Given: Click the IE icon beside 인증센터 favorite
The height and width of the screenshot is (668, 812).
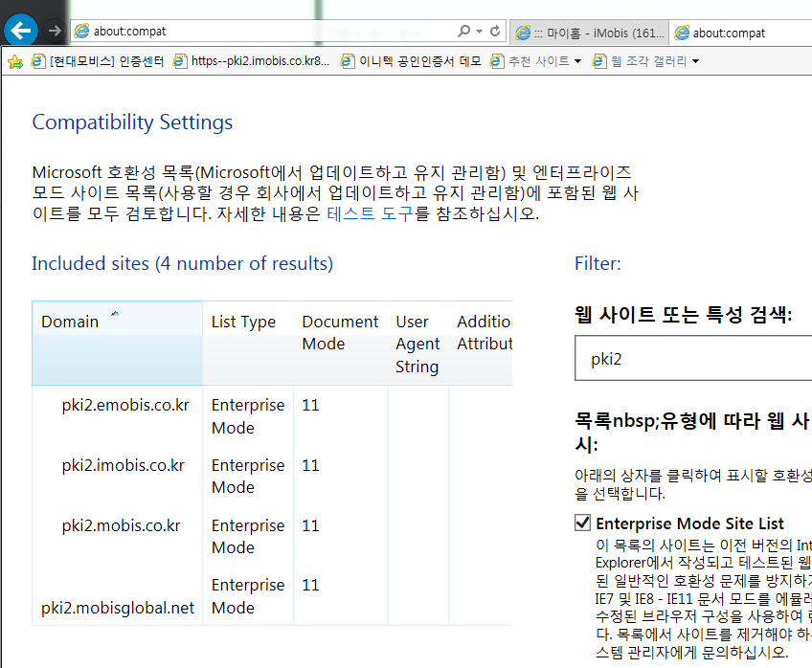Looking at the screenshot, I should pyautogui.click(x=38, y=61).
